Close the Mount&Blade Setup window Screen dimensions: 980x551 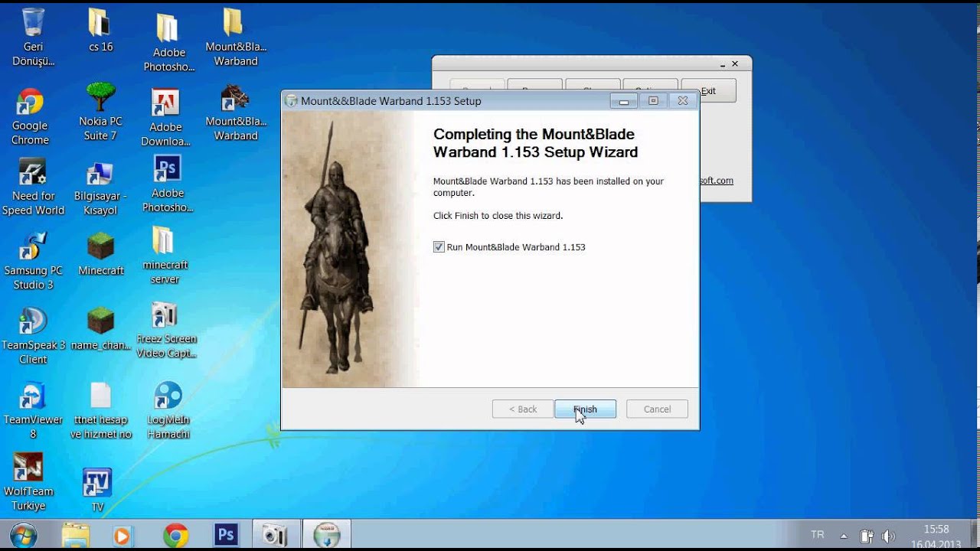click(x=682, y=101)
